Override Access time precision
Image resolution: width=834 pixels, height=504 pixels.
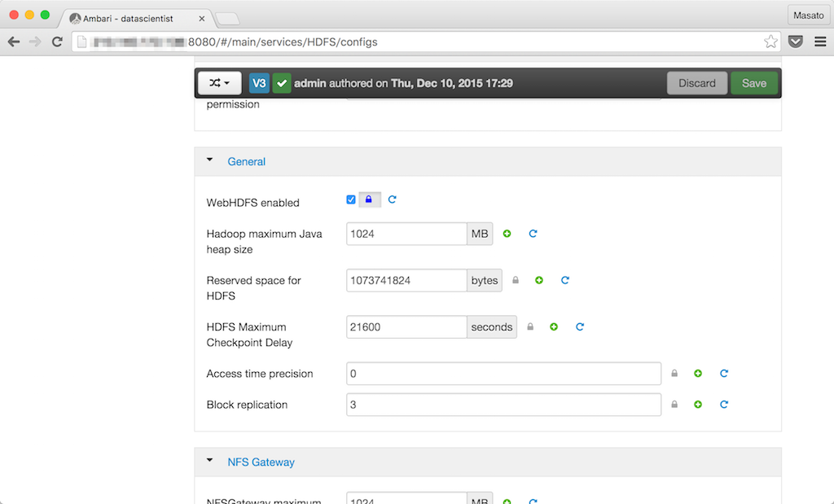pos(698,374)
